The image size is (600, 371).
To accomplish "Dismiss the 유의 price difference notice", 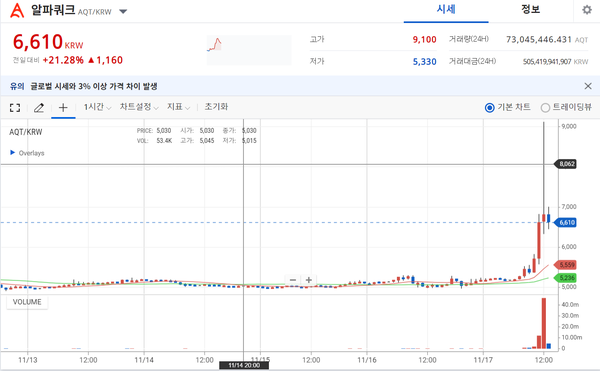I will (x=588, y=86).
